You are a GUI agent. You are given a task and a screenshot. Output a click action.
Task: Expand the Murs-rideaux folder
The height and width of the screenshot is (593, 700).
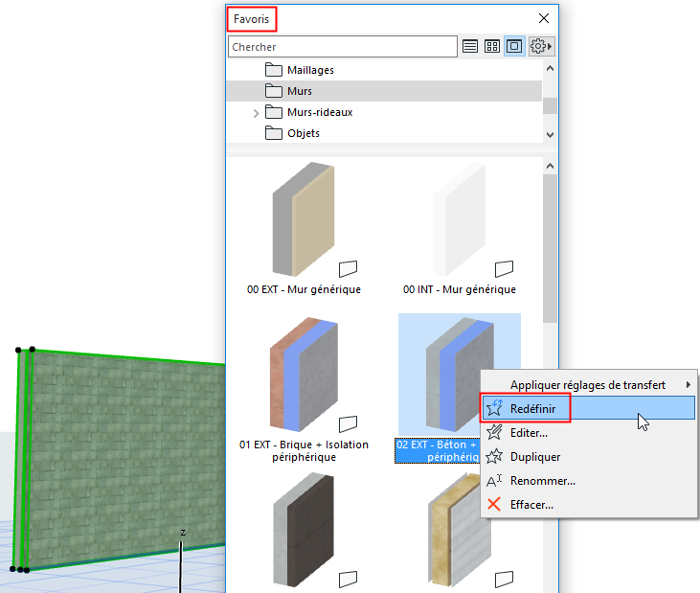(x=257, y=113)
